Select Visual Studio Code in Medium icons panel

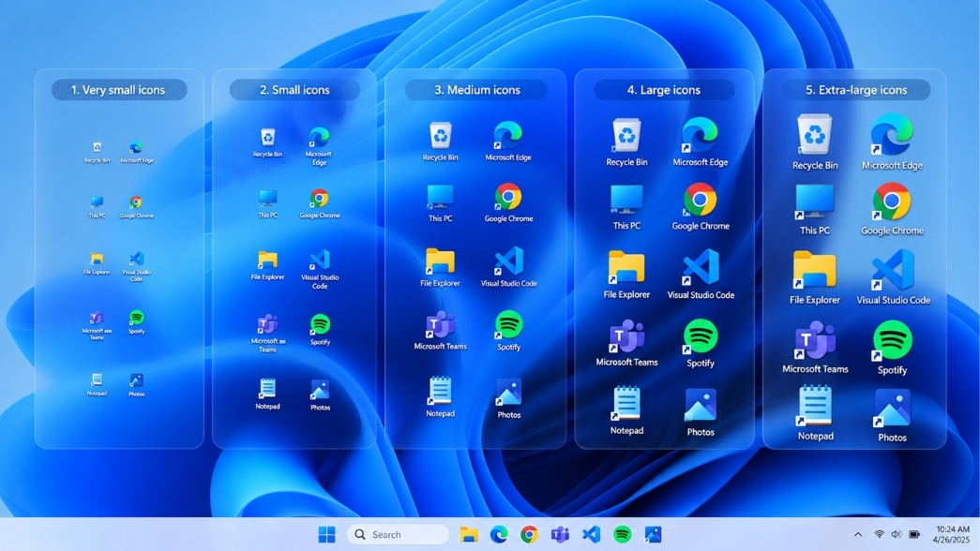pos(508,267)
